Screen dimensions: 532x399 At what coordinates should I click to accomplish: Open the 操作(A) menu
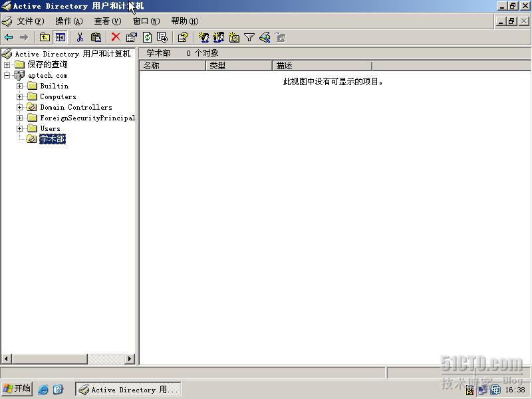pyautogui.click(x=69, y=21)
